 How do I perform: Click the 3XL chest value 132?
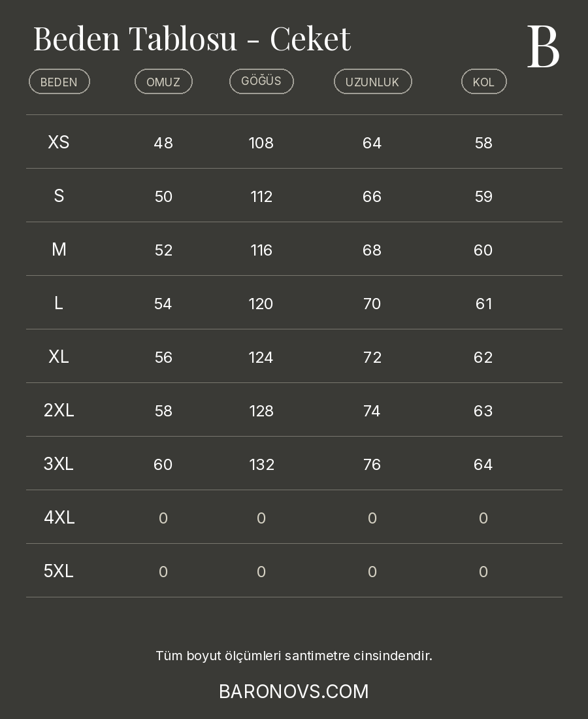(261, 465)
